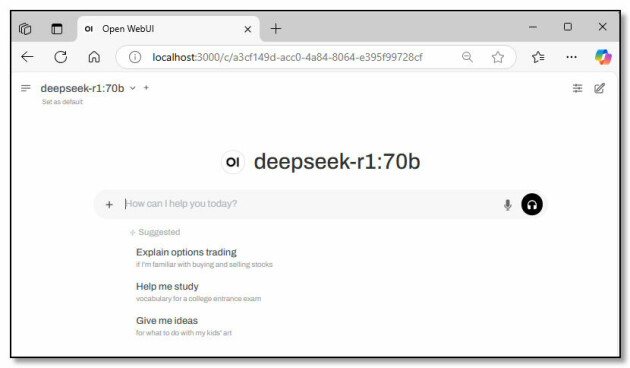Screen dimensions: 630x368
Task: Reload the current page
Action: [61, 57]
